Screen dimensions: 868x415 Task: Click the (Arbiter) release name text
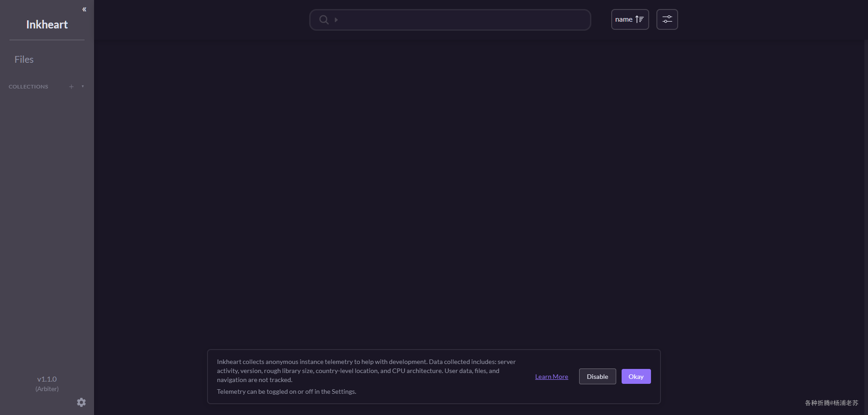click(47, 389)
